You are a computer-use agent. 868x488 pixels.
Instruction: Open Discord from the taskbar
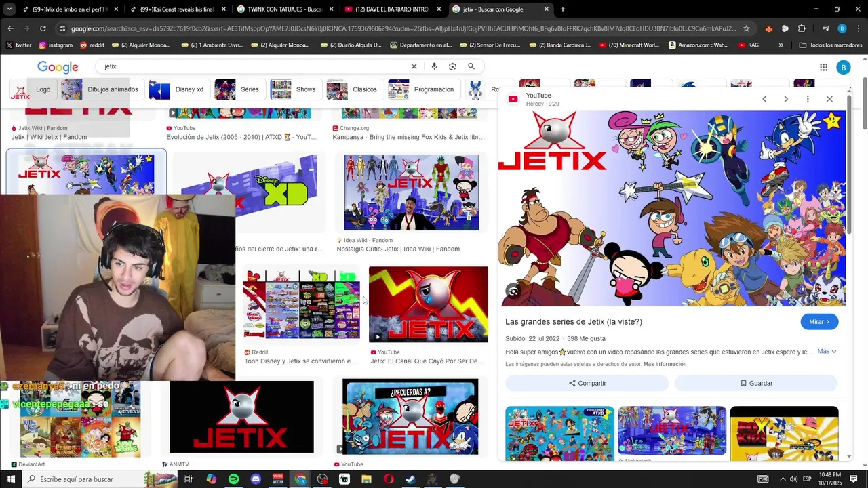coord(256,479)
